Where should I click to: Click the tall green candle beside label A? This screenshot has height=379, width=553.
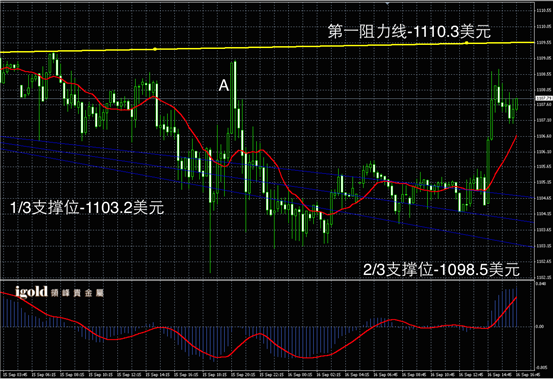tap(234, 85)
